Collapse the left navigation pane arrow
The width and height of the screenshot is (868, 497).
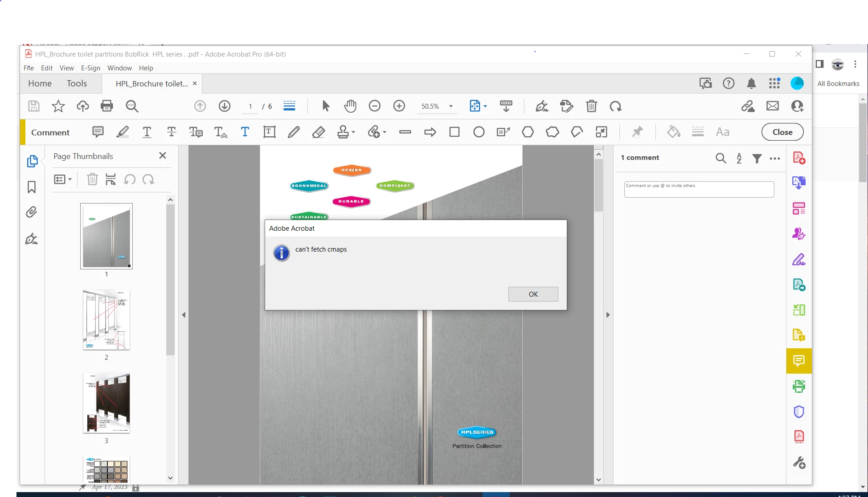184,315
